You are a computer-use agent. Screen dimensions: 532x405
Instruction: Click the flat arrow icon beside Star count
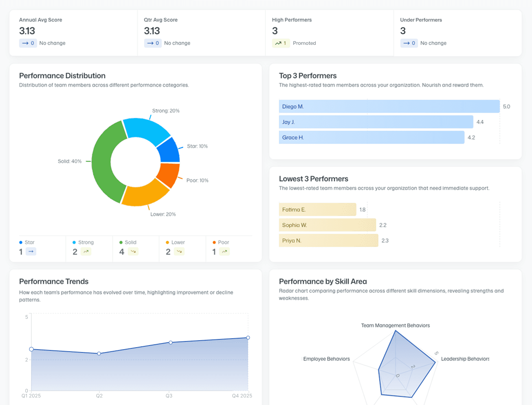pyautogui.click(x=31, y=252)
